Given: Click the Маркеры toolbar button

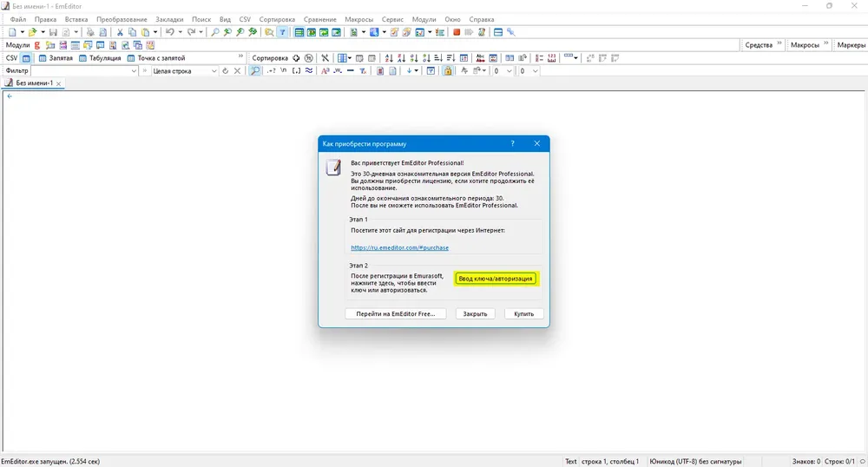Looking at the screenshot, I should click(x=851, y=45).
